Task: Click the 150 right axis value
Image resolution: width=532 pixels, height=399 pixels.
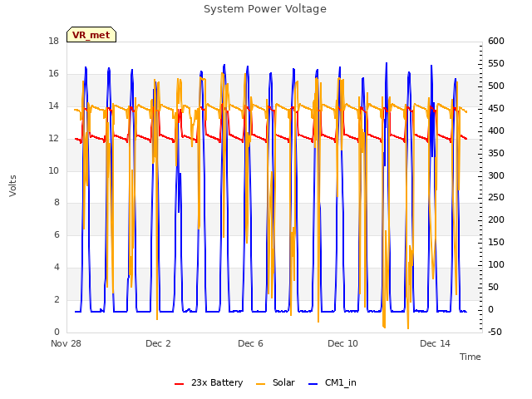Action: [496, 242]
